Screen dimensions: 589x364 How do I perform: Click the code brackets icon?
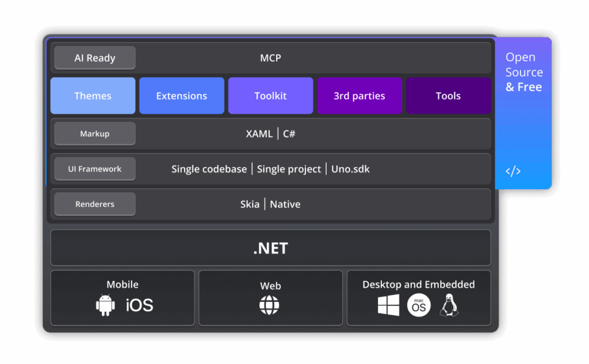[x=512, y=171]
